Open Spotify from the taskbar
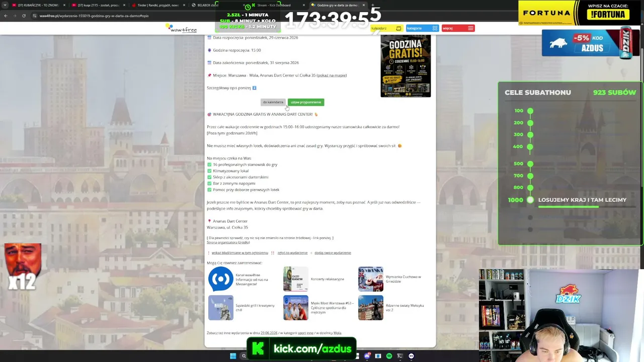644x362 pixels. tap(389, 356)
